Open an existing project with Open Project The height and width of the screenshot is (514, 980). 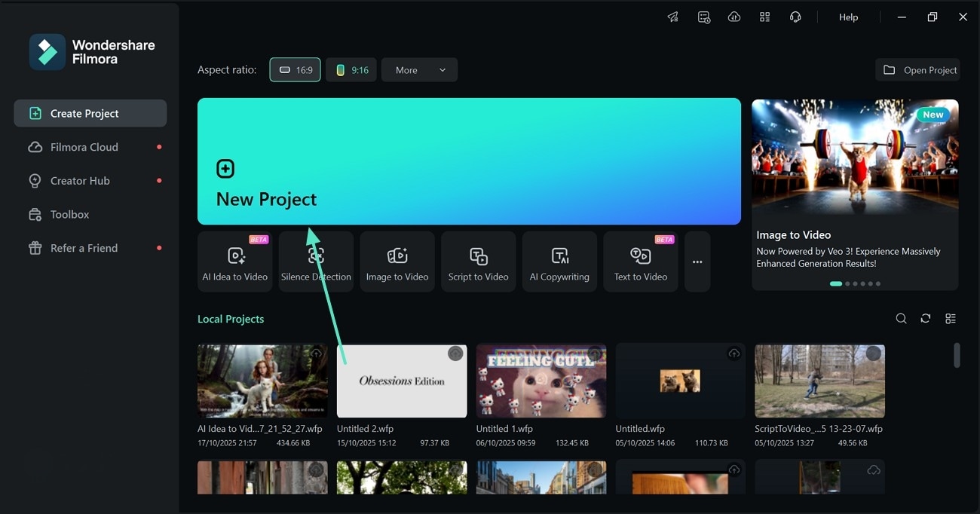pyautogui.click(x=917, y=69)
